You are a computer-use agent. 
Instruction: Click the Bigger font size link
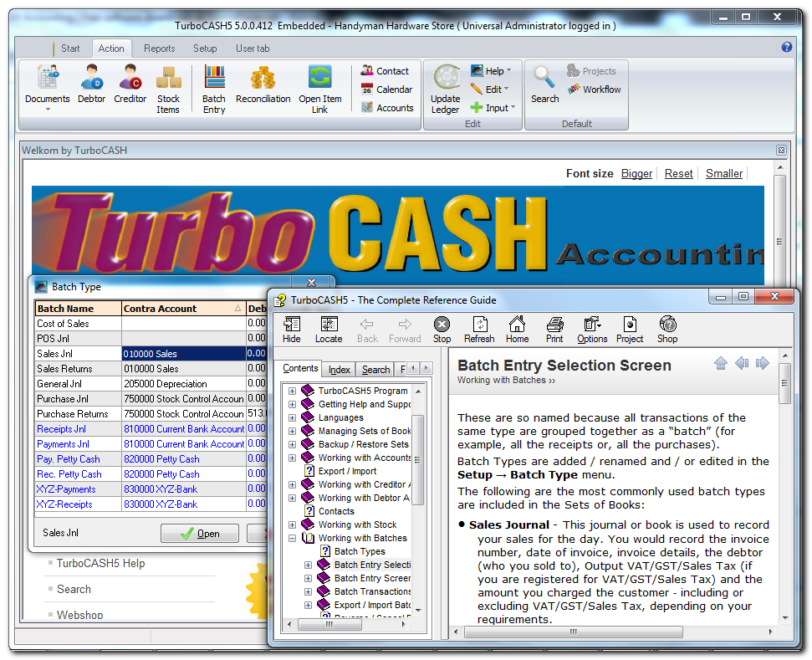(636, 173)
